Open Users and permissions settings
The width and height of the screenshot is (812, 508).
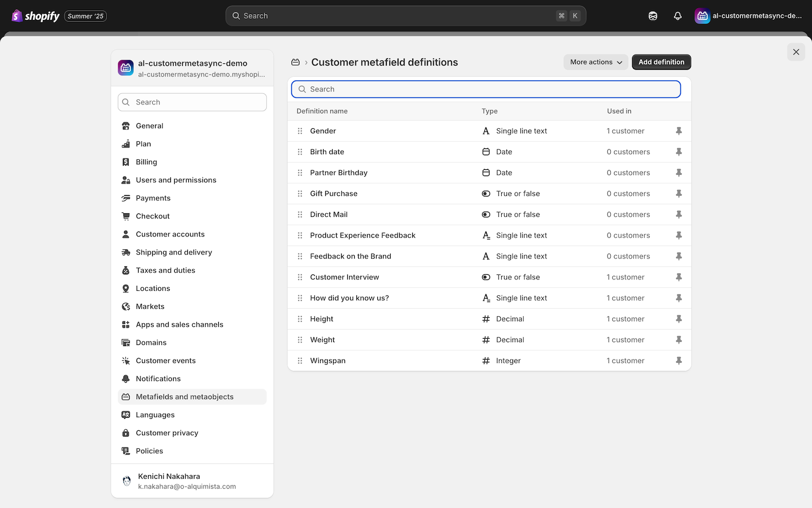click(192, 180)
